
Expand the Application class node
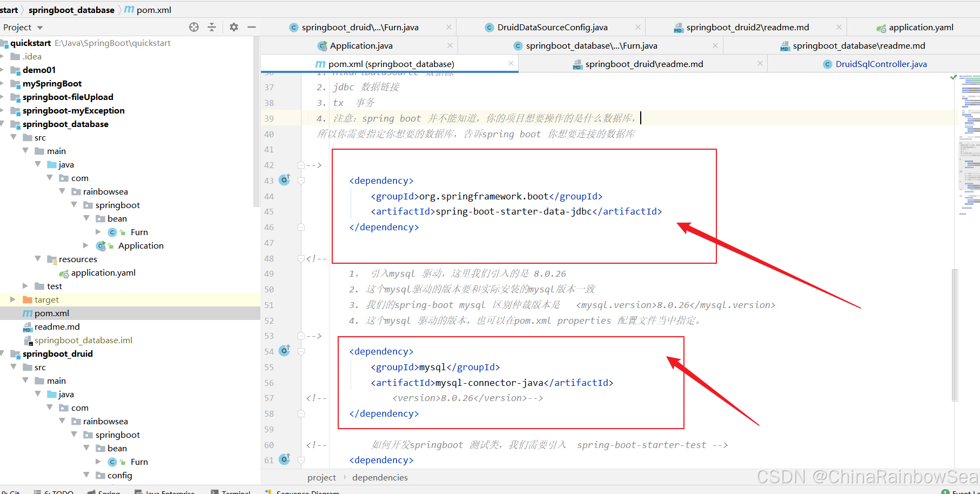coord(86,245)
